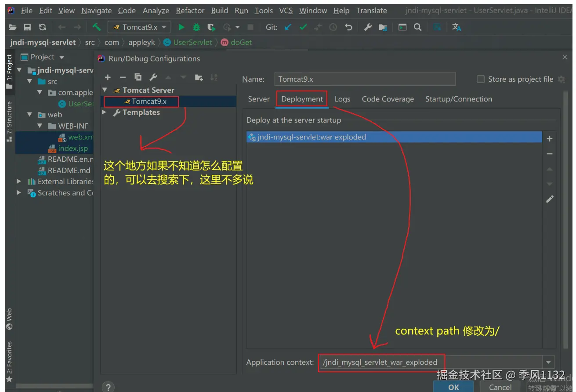The width and height of the screenshot is (576, 392).
Task: Add new configuration with plus icon
Action: 108,77
